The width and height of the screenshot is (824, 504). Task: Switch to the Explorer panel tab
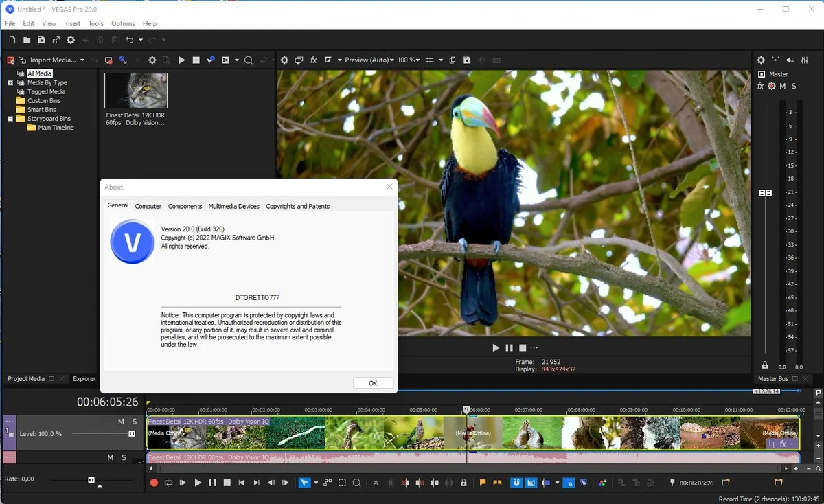84,379
